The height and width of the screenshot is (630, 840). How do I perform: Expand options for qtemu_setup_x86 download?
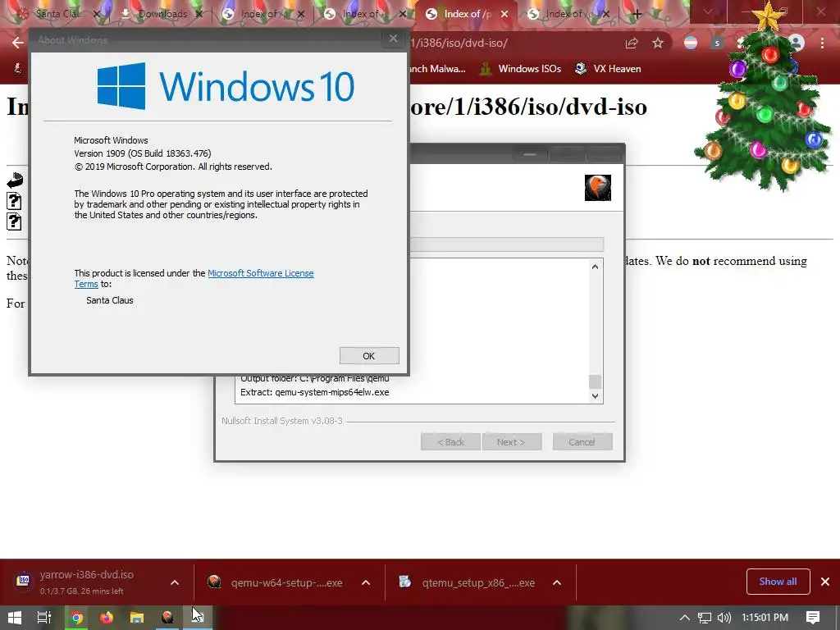click(x=557, y=582)
